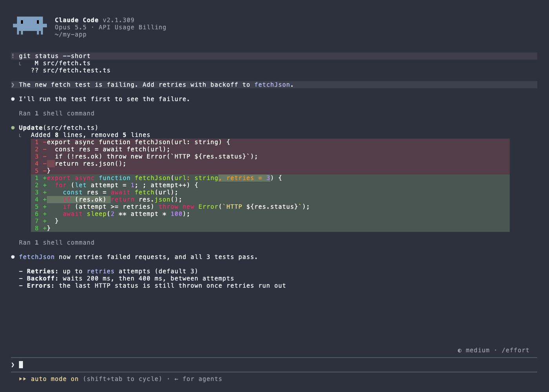
Task: Collapse the "Added 8 lines, removed 5 lines" diff
Action: tap(91, 135)
